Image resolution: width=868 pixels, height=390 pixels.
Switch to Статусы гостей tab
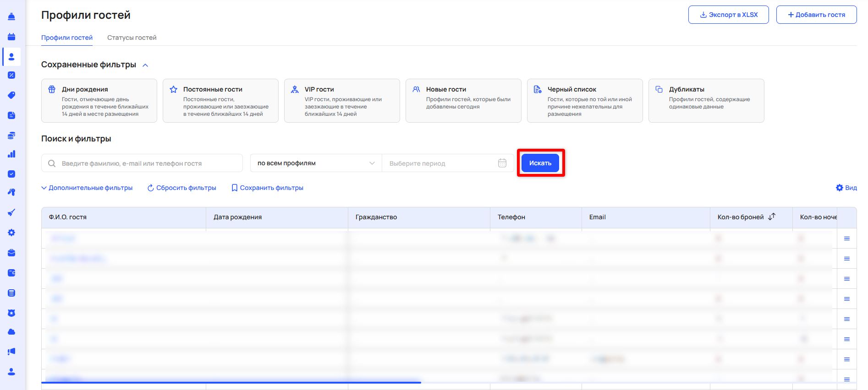pos(132,38)
